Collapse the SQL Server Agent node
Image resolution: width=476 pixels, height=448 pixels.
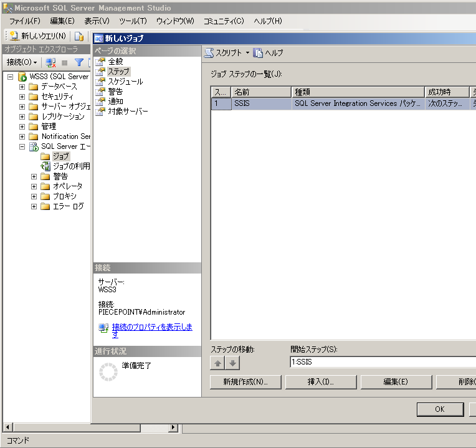(x=22, y=146)
